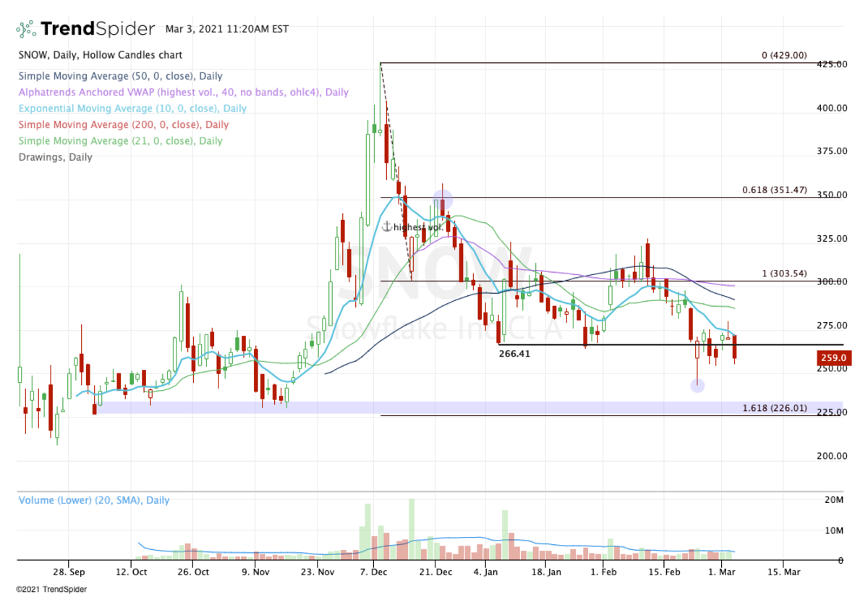868x597 pixels.
Task: Click the 15. Feb date axis label
Action: tap(664, 571)
